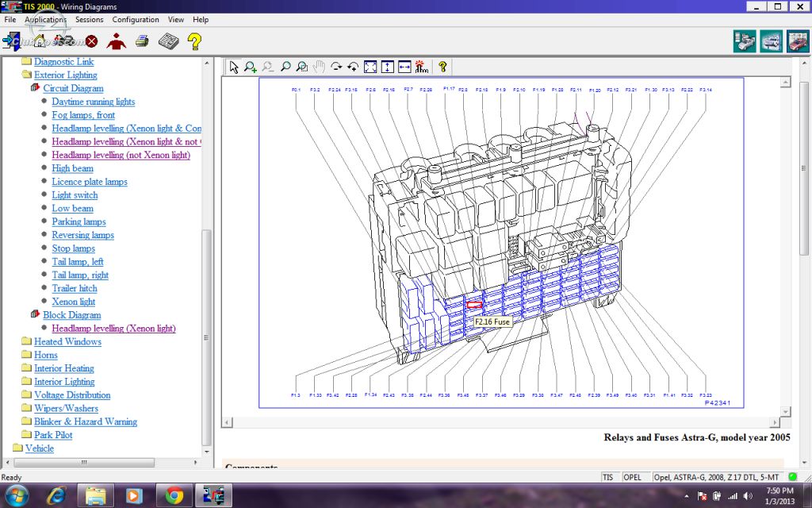Click the small yellow question mark viewer help icon
Viewport: 812px width, 508px height.
(x=442, y=67)
